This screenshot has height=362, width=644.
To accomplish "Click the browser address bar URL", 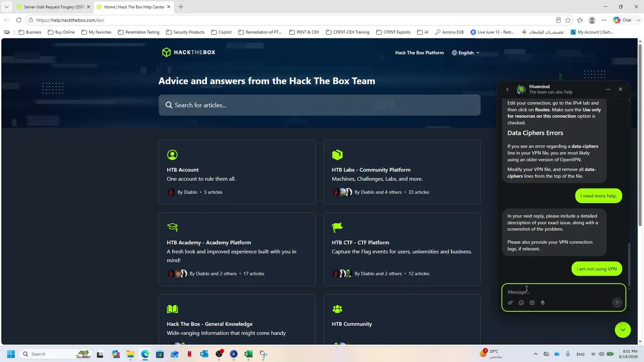I will [x=70, y=20].
